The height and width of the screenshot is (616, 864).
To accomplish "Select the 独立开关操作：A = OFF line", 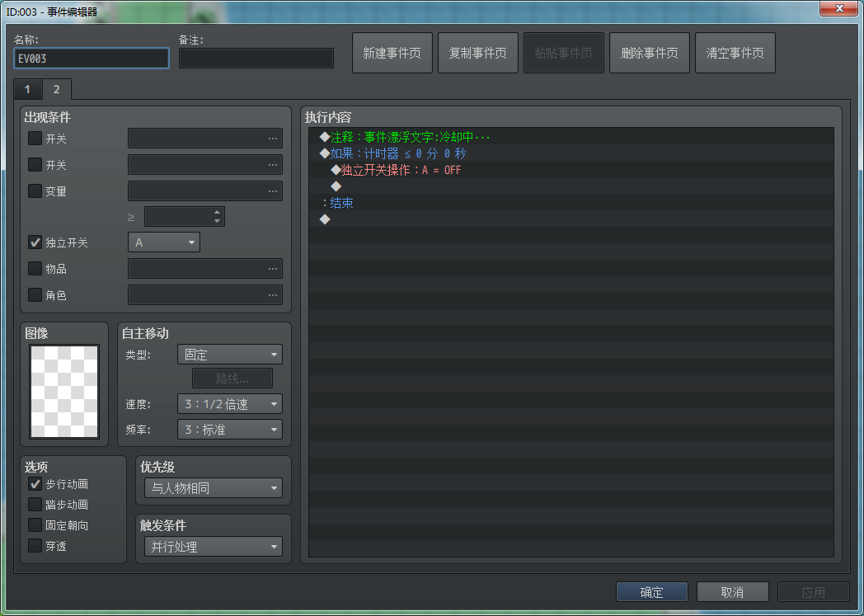I will point(571,170).
